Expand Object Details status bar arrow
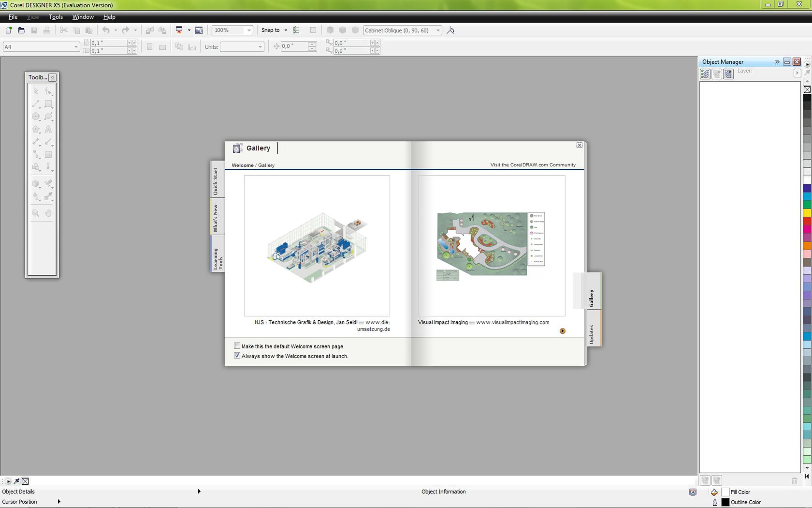This screenshot has width=812, height=508. tap(199, 492)
